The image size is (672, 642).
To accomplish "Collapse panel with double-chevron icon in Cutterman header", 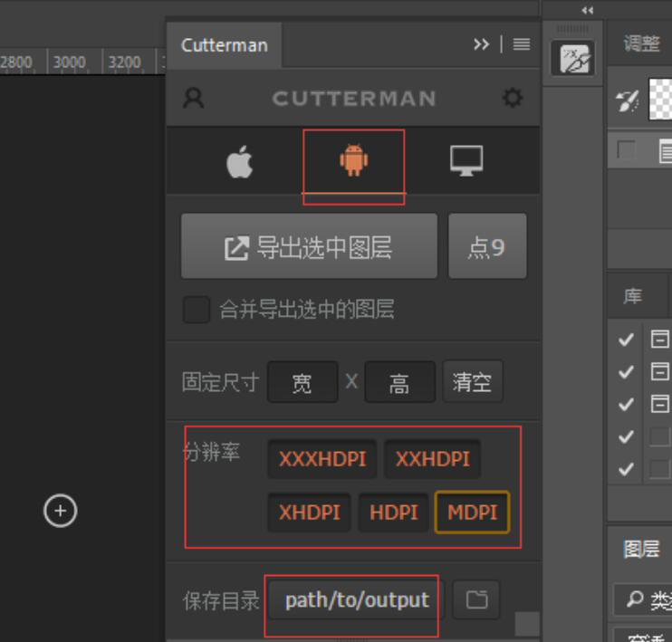I will [x=481, y=44].
